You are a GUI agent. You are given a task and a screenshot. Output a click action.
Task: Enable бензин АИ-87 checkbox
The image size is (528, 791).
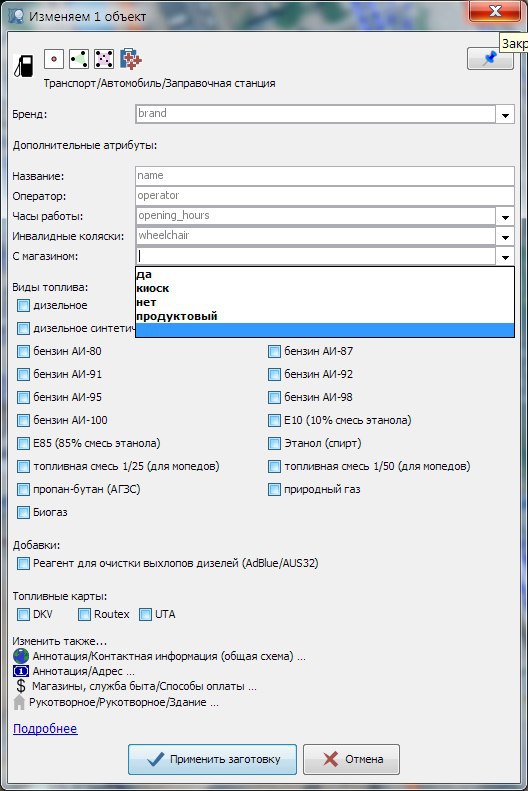[274, 351]
